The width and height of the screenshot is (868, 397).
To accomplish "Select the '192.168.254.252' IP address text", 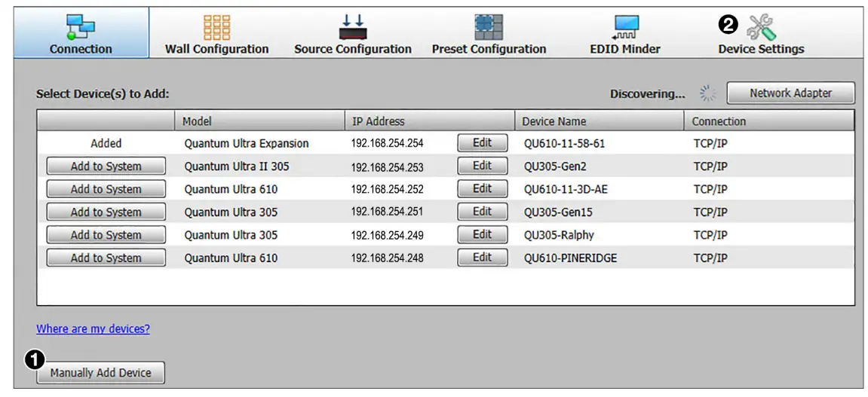I will pos(387,190).
